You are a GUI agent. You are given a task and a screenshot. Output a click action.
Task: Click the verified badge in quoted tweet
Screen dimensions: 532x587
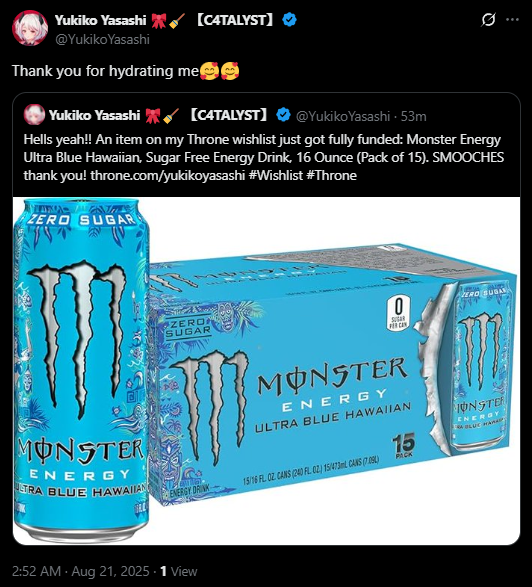coord(283,115)
